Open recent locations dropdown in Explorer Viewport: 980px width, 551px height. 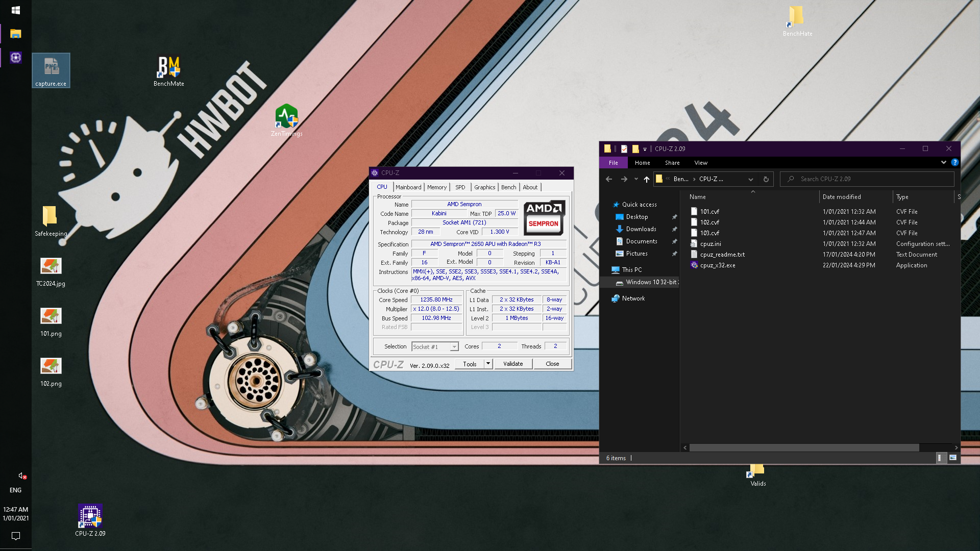tap(635, 179)
